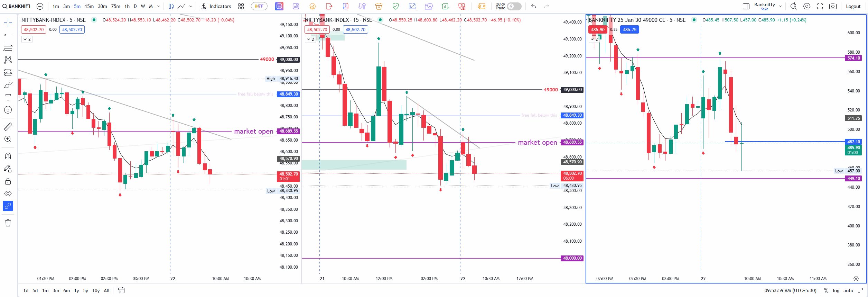Screen dimensions: 868x297
Task: Select the 5d date range
Action: click(35, 290)
